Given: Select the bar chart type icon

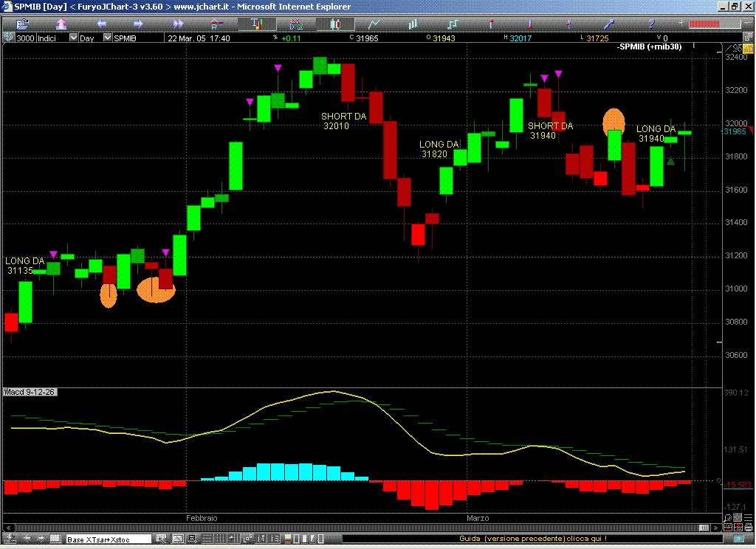Looking at the screenshot, I should click(412, 24).
